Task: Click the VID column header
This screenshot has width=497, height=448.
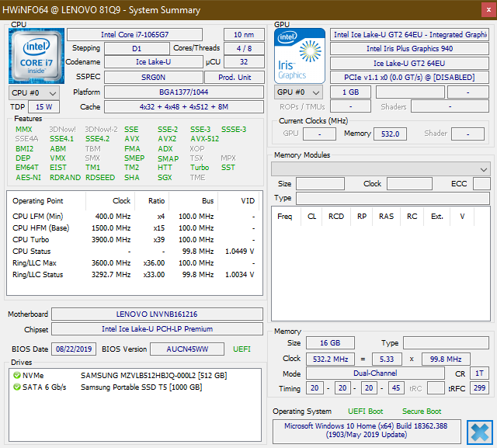Action: tap(248, 201)
